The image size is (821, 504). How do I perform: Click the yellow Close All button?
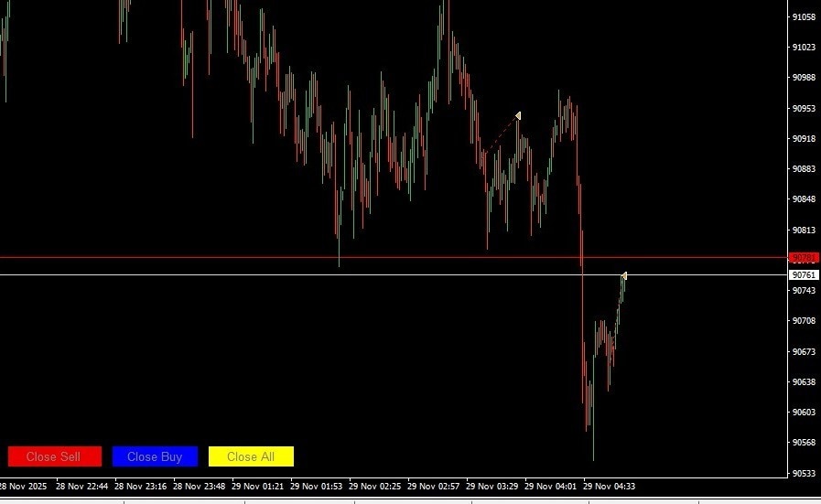251,456
